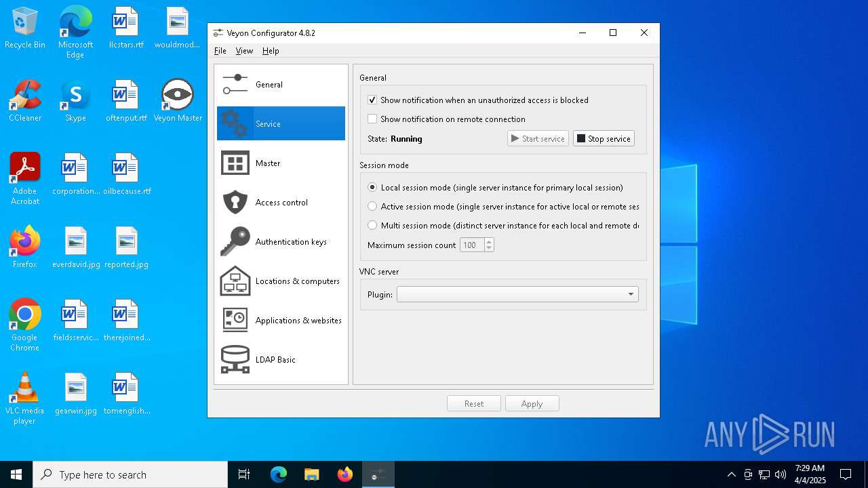
Task: Open File Explorer from taskbar
Action: pos(311,474)
